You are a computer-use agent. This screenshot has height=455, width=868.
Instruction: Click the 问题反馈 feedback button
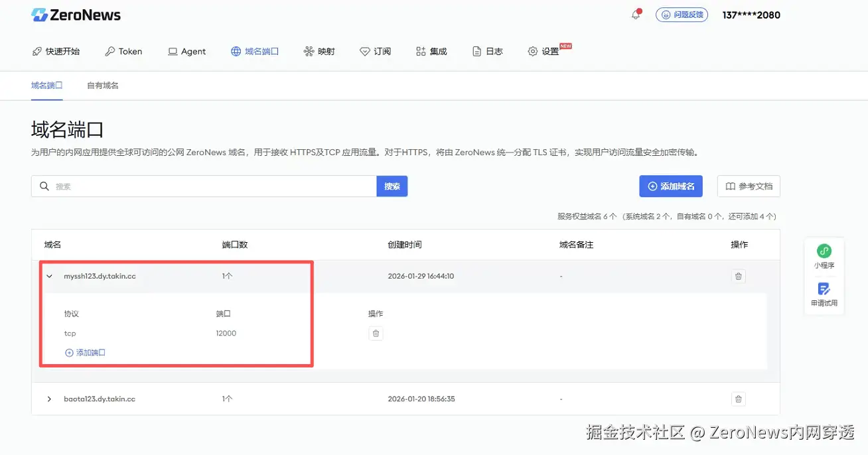(x=682, y=15)
